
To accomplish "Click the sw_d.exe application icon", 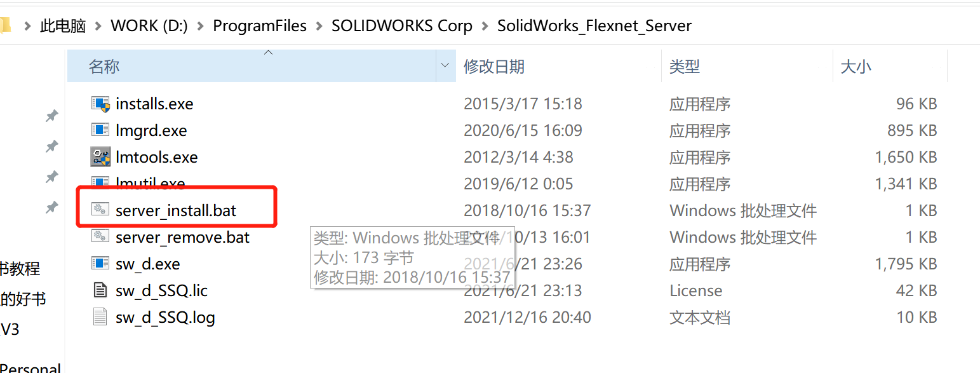I will click(100, 264).
